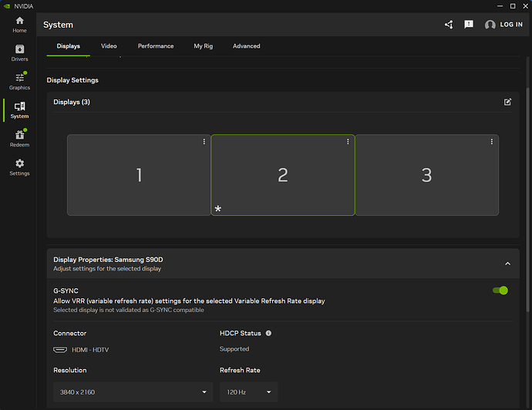This screenshot has width=532, height=410.
Task: Click the 'System' page title
Action: click(58, 25)
